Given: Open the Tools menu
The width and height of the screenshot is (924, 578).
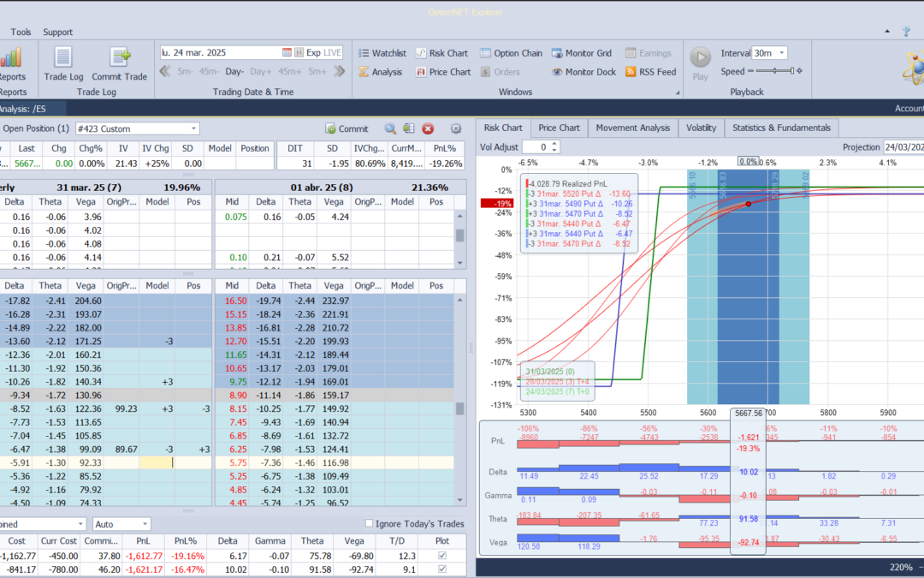Looking at the screenshot, I should (x=21, y=32).
